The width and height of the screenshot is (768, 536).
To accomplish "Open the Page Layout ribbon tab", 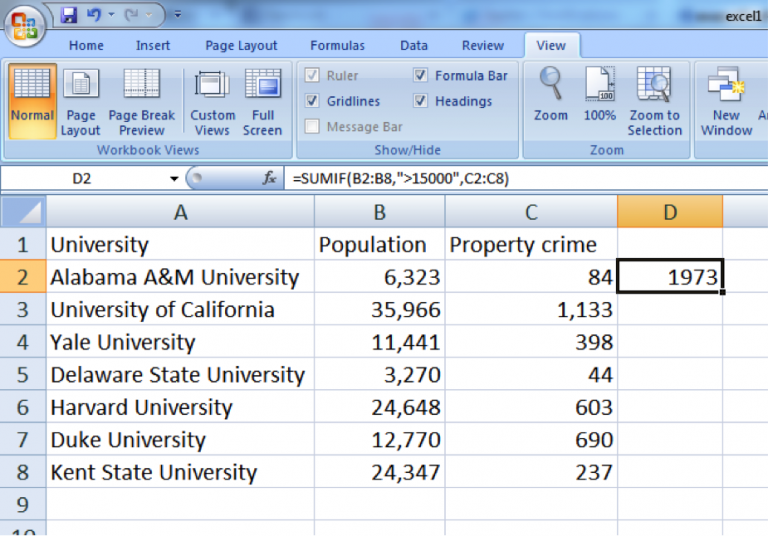I will pos(241,45).
